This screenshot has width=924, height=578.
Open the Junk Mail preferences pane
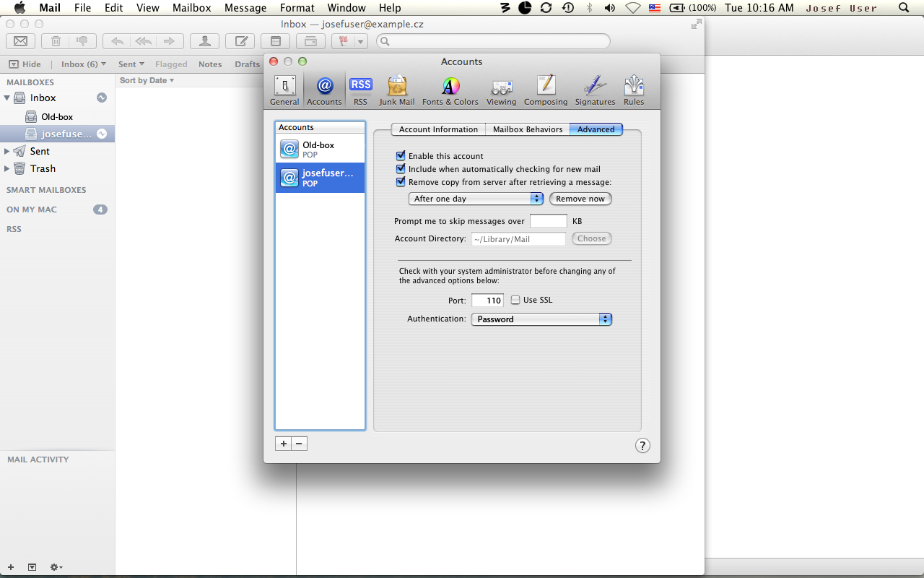pos(397,90)
